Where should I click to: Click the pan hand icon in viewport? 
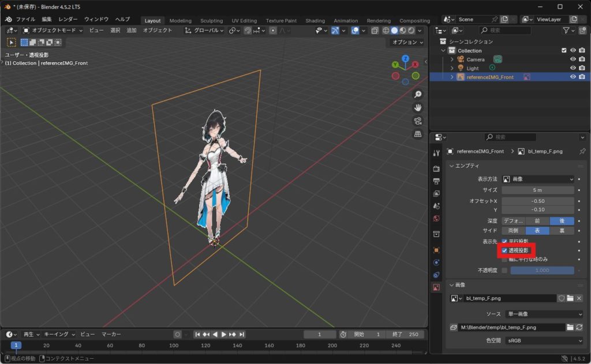(417, 108)
